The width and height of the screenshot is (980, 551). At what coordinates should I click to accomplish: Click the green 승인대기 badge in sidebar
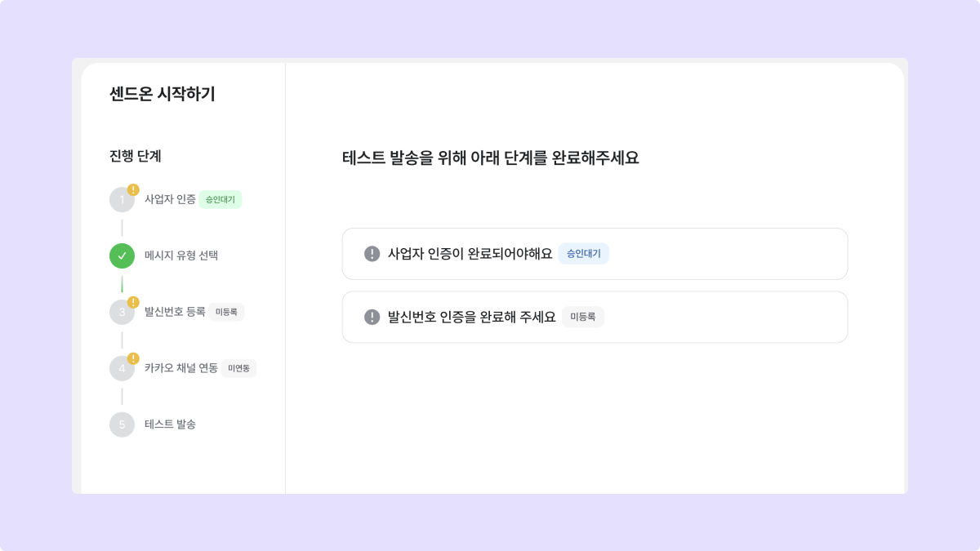tap(220, 199)
